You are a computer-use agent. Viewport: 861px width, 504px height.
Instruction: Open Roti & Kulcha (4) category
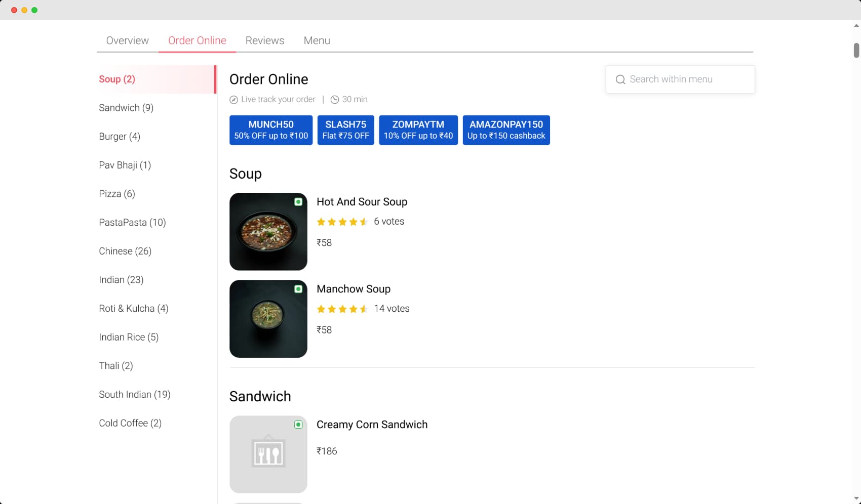(134, 309)
